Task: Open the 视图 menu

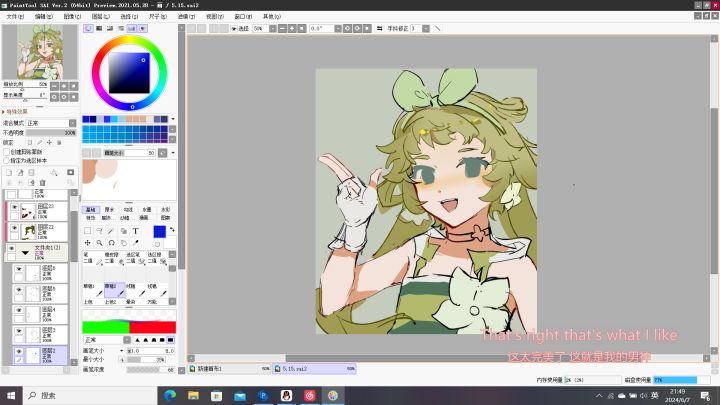Action: pos(214,16)
